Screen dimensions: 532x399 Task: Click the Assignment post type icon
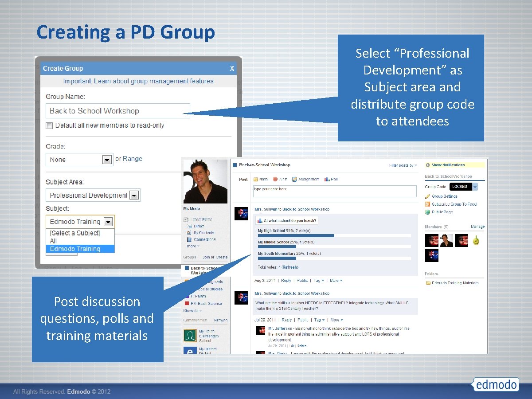pos(294,180)
